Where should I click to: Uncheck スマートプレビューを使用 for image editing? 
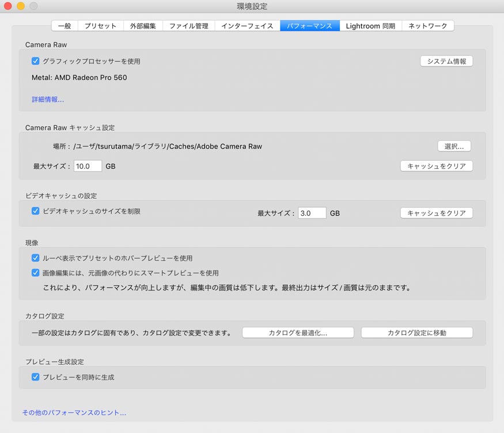pos(35,272)
